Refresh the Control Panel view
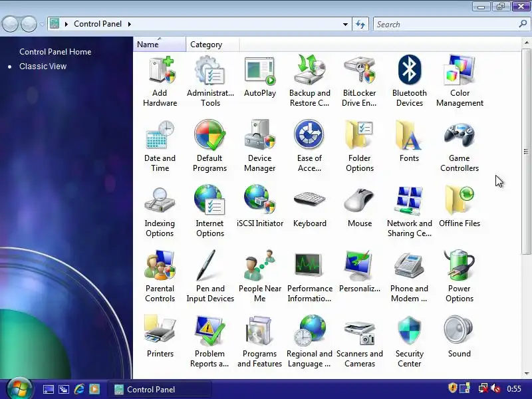Image resolution: width=532 pixels, height=399 pixels. pos(360,24)
